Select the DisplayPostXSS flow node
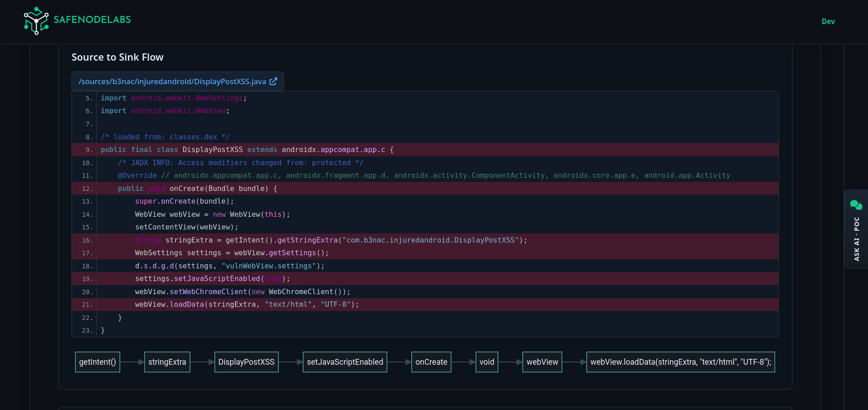 coord(246,362)
